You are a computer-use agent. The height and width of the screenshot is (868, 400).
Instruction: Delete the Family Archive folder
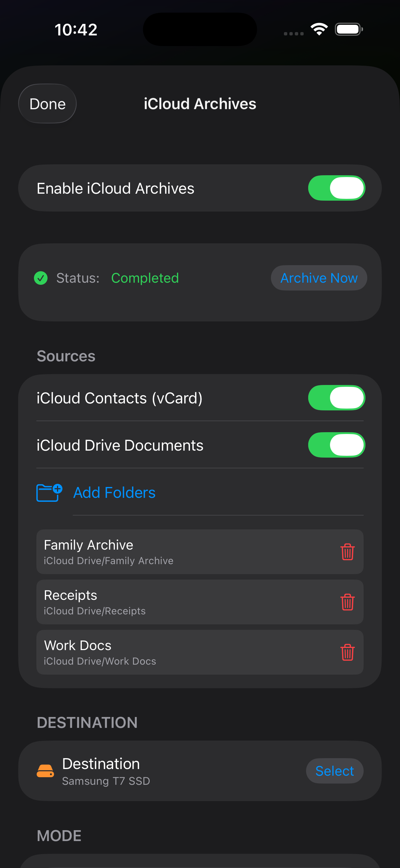click(x=347, y=552)
